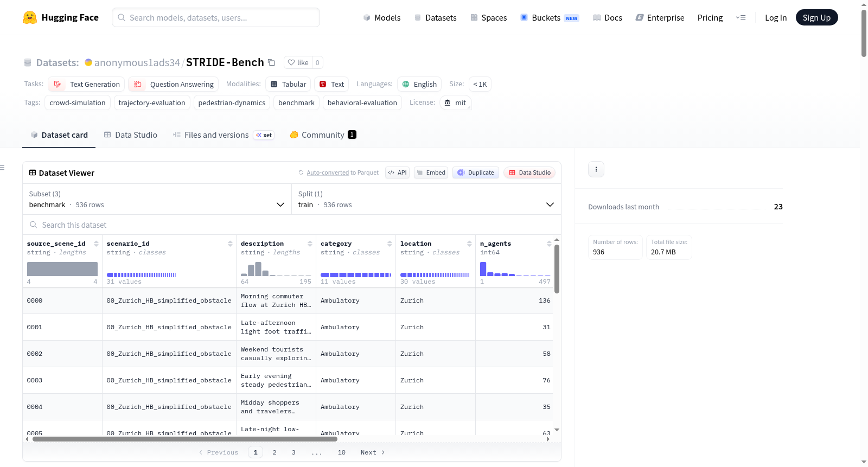Click the table's horizontal scrollbar
The width and height of the screenshot is (868, 467).
185,439
